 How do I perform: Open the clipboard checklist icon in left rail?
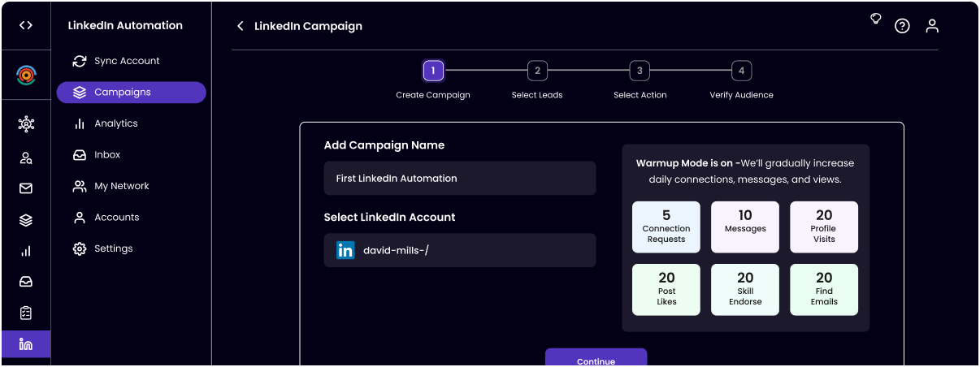26,313
